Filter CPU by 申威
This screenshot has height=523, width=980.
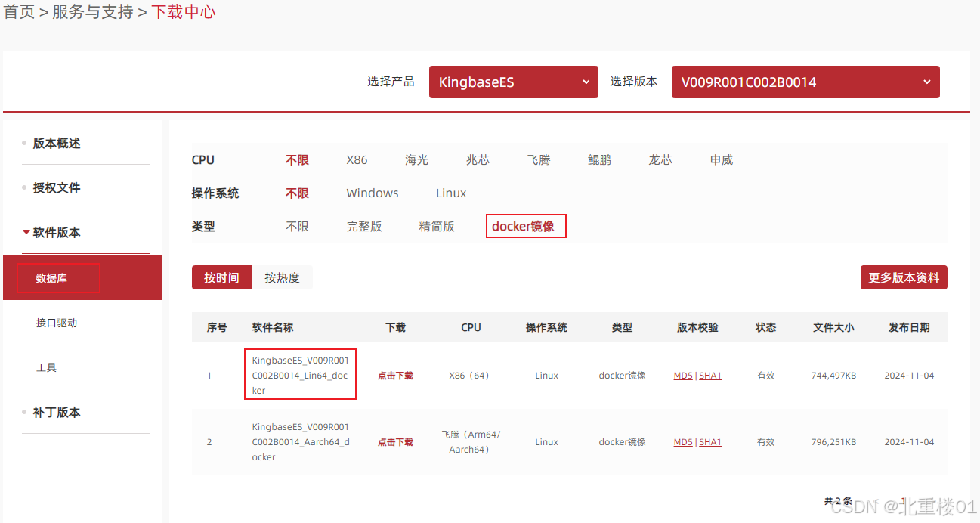722,159
